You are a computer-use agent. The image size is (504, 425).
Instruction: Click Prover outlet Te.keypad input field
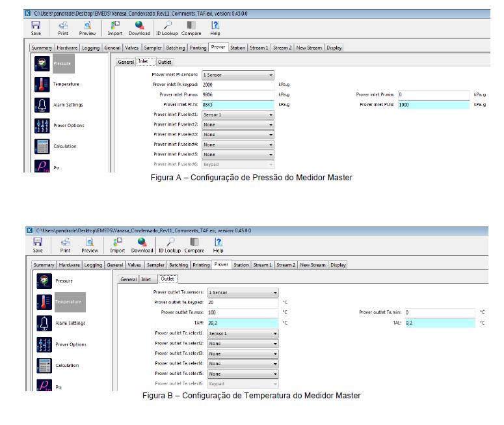pyautogui.click(x=243, y=303)
